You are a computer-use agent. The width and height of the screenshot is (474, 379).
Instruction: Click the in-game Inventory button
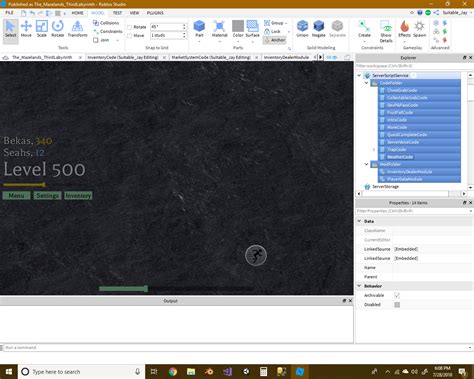click(78, 195)
